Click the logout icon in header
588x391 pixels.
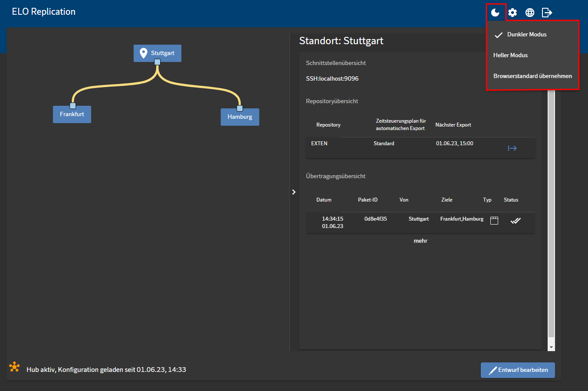tap(547, 13)
